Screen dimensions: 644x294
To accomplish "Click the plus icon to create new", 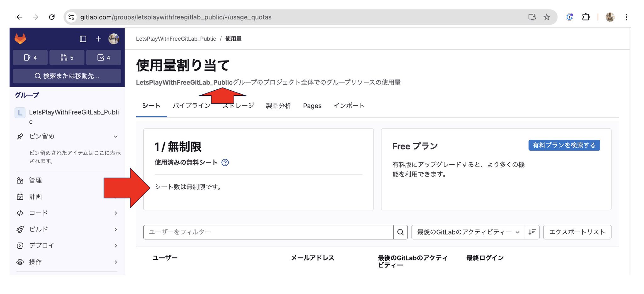I will pyautogui.click(x=98, y=39).
